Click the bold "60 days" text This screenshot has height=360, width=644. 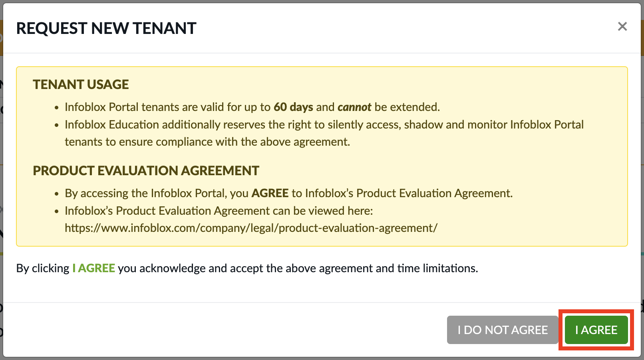pyautogui.click(x=293, y=107)
